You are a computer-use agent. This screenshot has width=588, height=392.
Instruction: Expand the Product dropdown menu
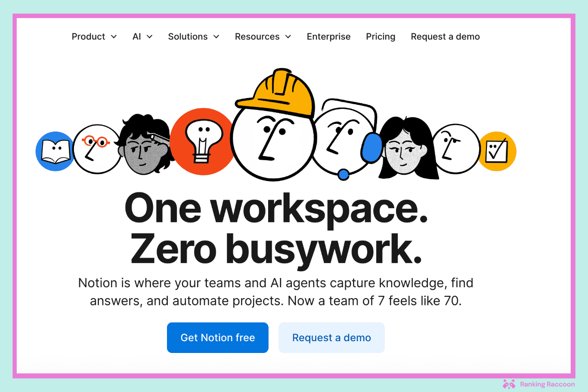tap(94, 36)
